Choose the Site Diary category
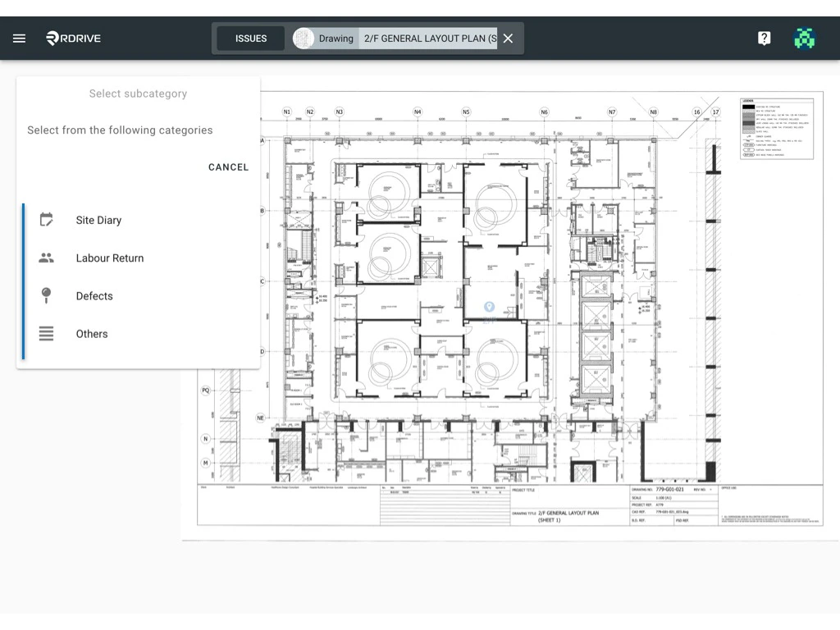840x630 pixels. [98, 220]
